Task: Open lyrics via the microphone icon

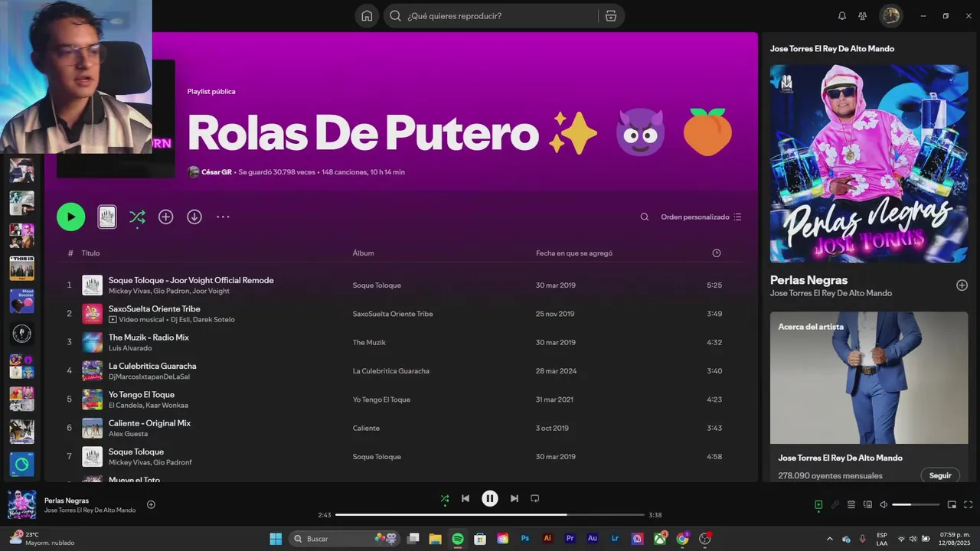Action: [x=835, y=504]
